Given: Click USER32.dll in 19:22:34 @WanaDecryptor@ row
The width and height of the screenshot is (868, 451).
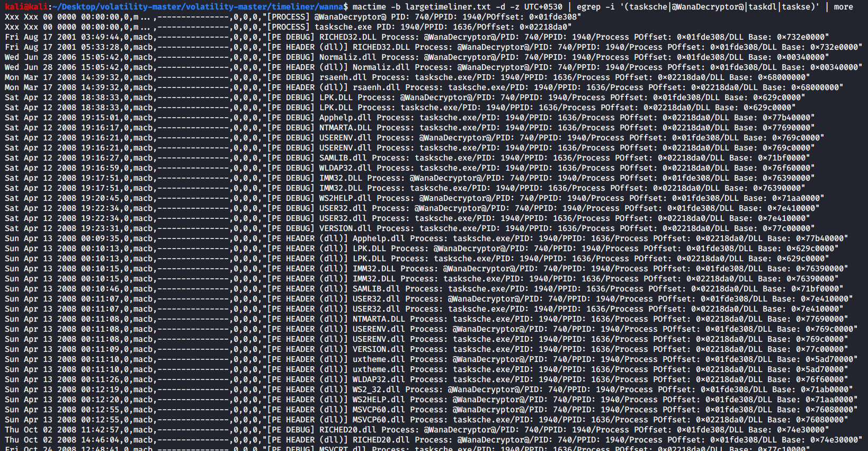Looking at the screenshot, I should click(x=343, y=208).
